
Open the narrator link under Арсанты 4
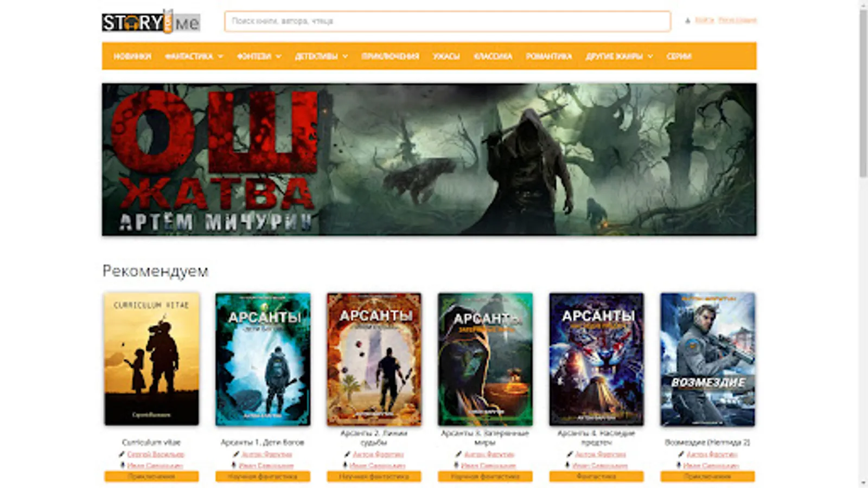tap(600, 466)
